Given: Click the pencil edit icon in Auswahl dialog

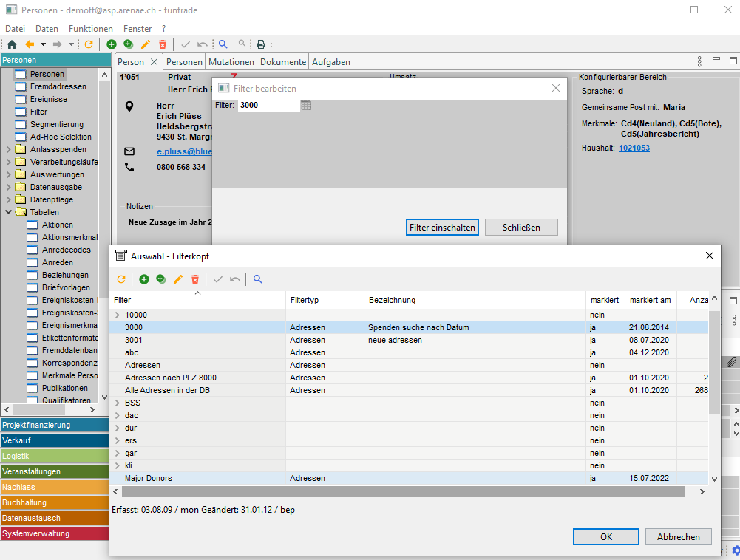Looking at the screenshot, I should click(177, 279).
